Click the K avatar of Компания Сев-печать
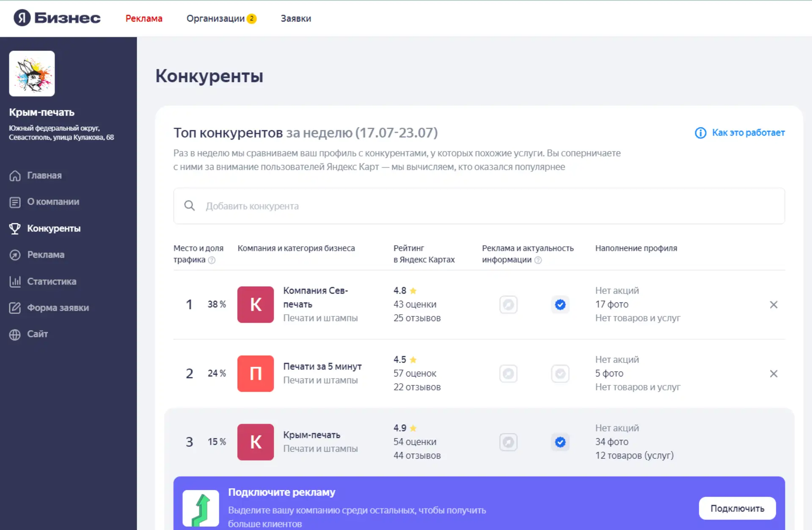 (x=256, y=305)
